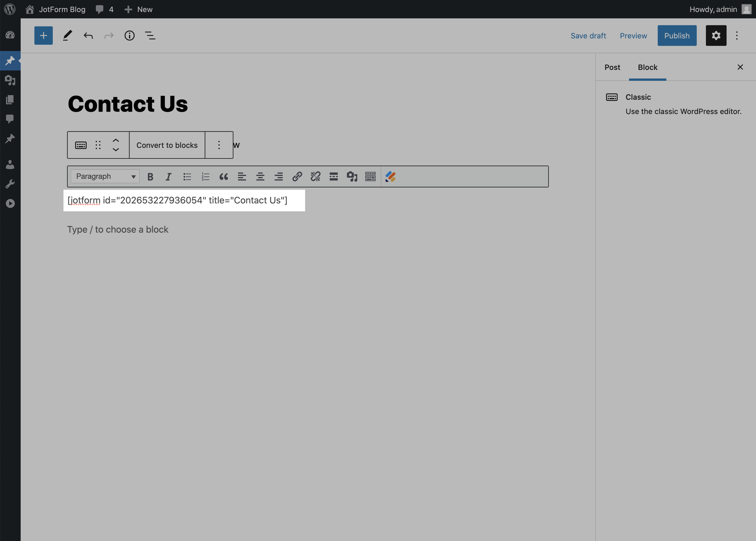
Task: Click the JotForm color palette icon
Action: pos(390,176)
